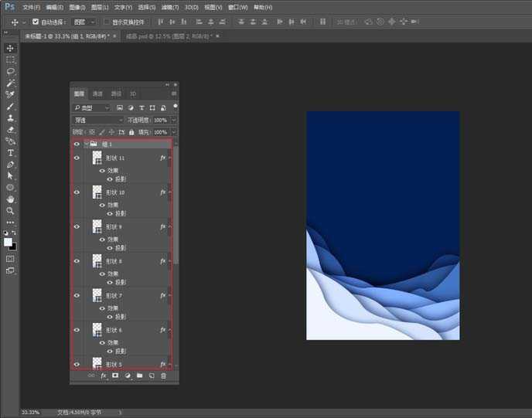
Task: Collapse the 组 1 layer group
Action: tap(86, 144)
